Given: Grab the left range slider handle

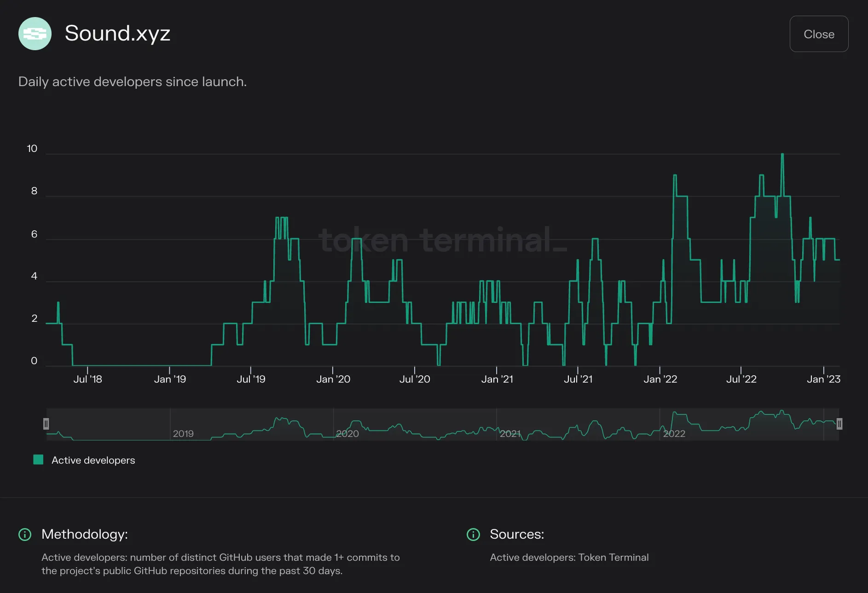Looking at the screenshot, I should click(46, 424).
